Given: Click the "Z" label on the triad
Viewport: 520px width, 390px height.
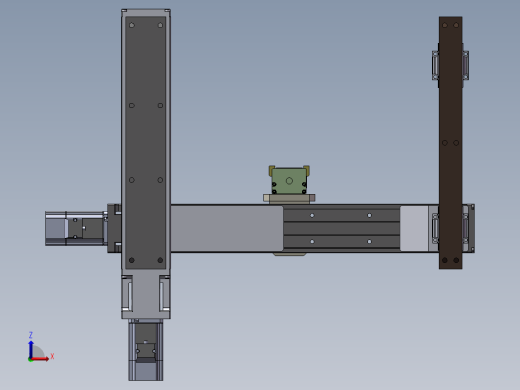Looking at the screenshot, I should click(31, 335).
